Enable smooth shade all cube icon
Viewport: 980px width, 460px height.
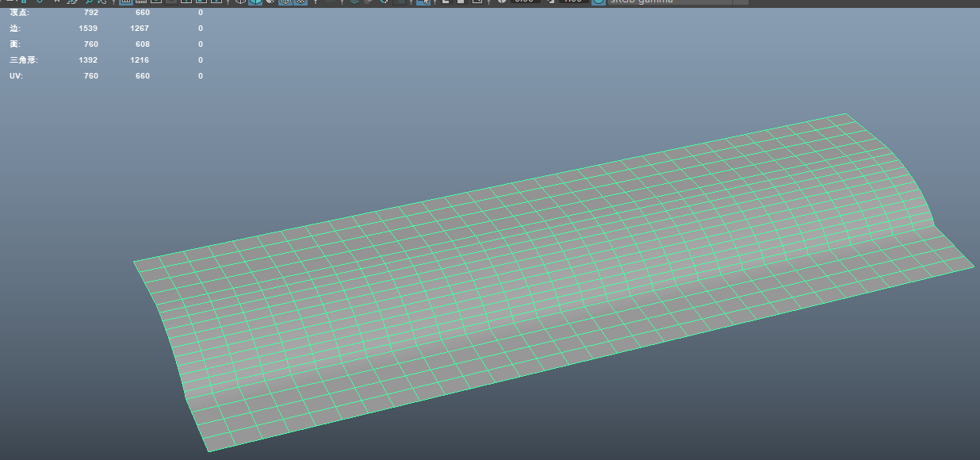[x=255, y=2]
